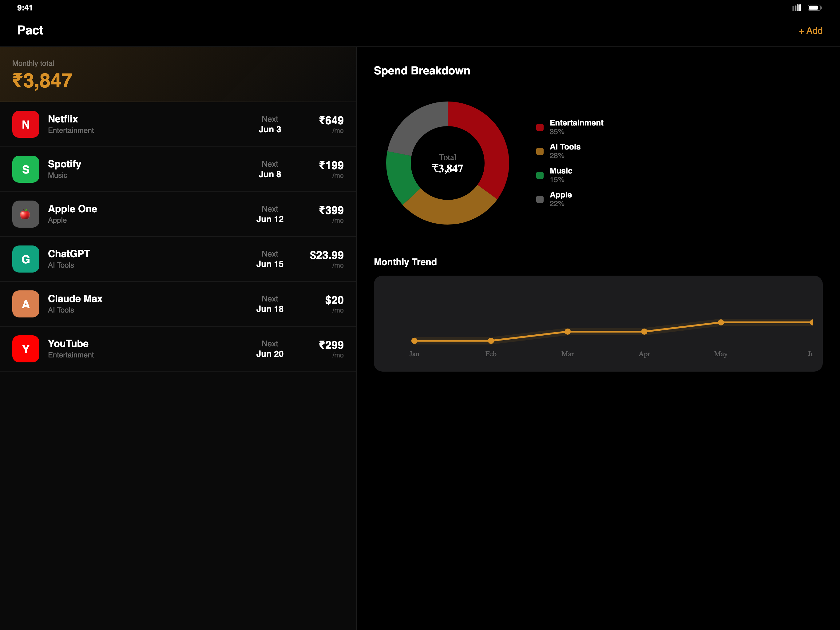Select the Spotify subscription name
Viewport: 840px width, 630px height.
tap(65, 164)
